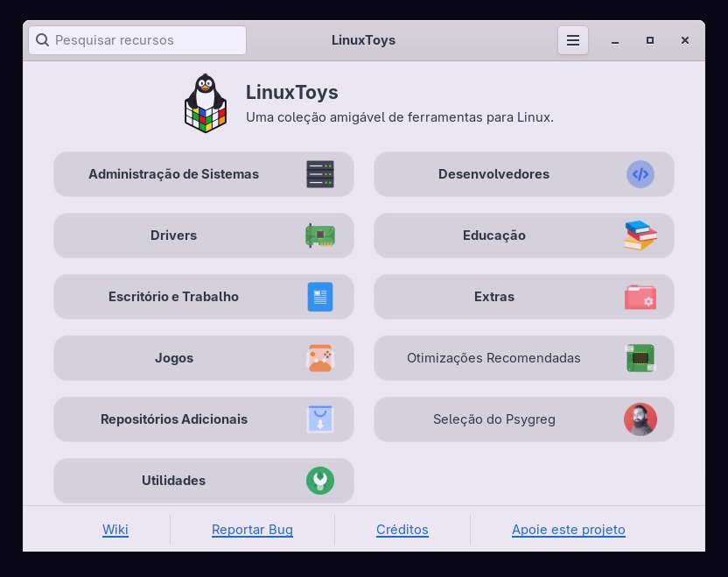Click the subtitle 'Uma coleção amigável de ferramentas para Linux.'
This screenshot has height=577, width=728.
point(400,117)
